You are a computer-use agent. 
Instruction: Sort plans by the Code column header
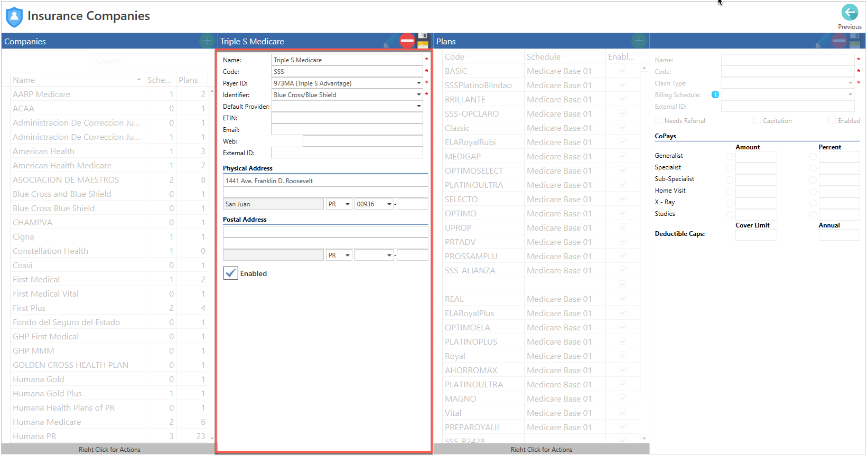pyautogui.click(x=483, y=56)
